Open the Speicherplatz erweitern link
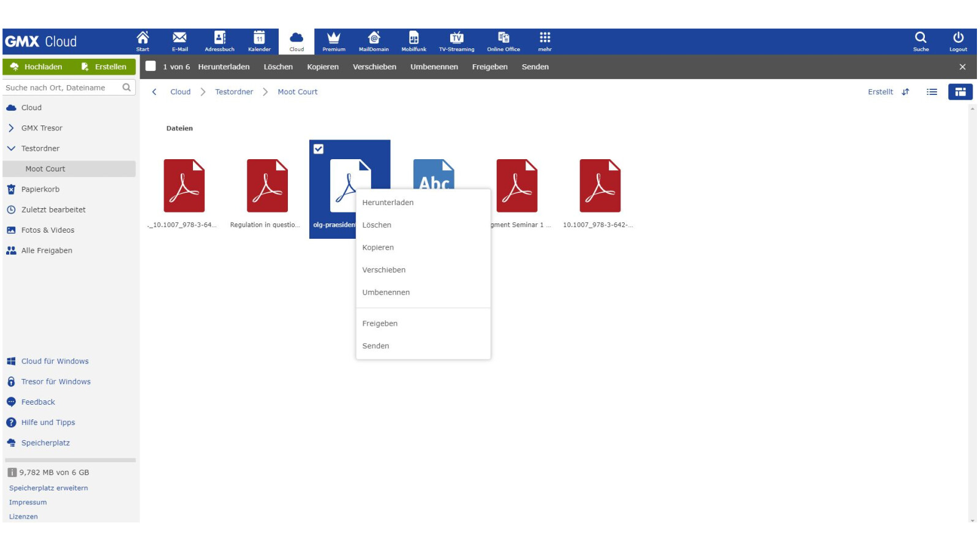980x551 pixels. point(48,489)
